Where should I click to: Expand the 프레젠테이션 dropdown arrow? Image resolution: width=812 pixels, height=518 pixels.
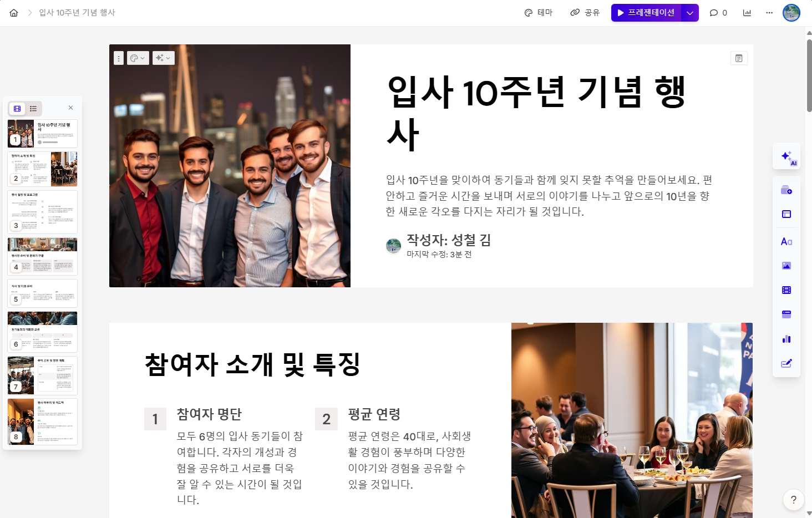point(689,13)
